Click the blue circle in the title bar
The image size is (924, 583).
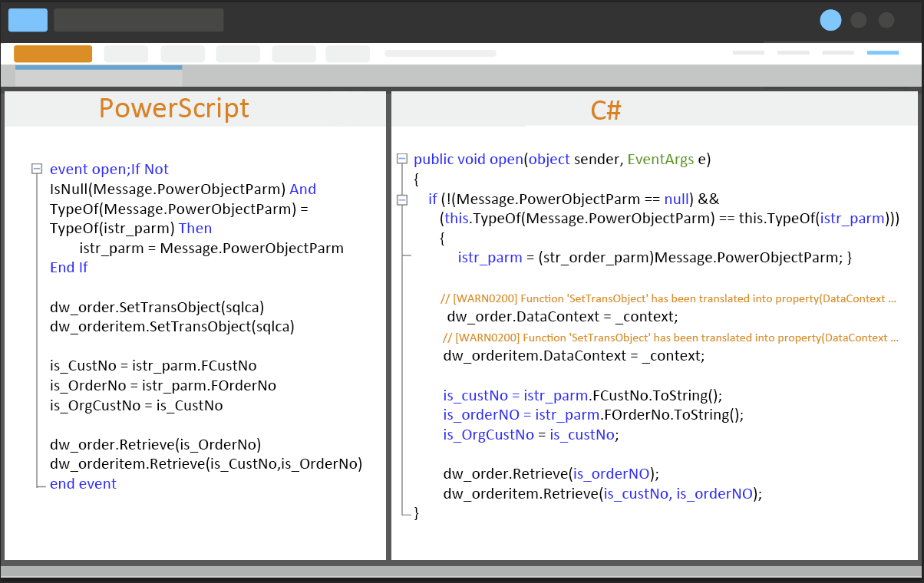point(830,20)
